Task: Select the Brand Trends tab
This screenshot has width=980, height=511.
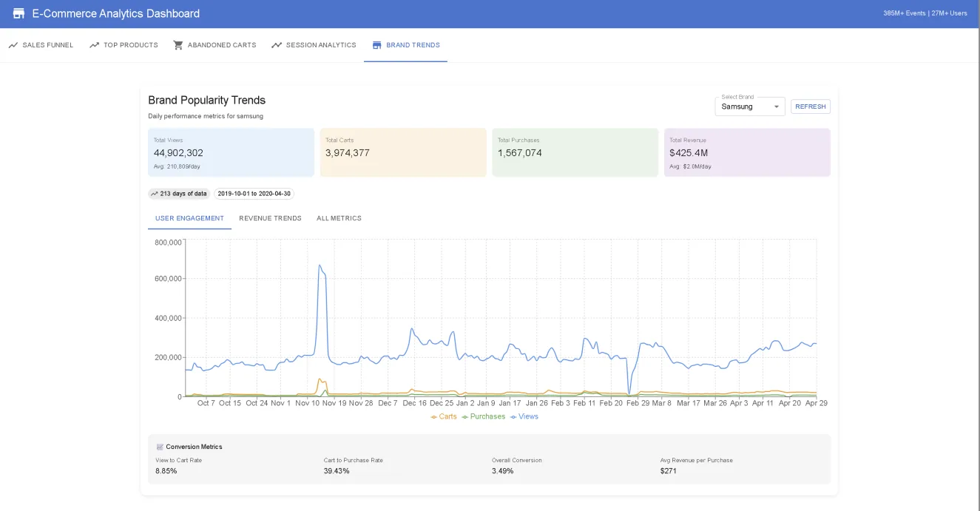Action: [405, 45]
